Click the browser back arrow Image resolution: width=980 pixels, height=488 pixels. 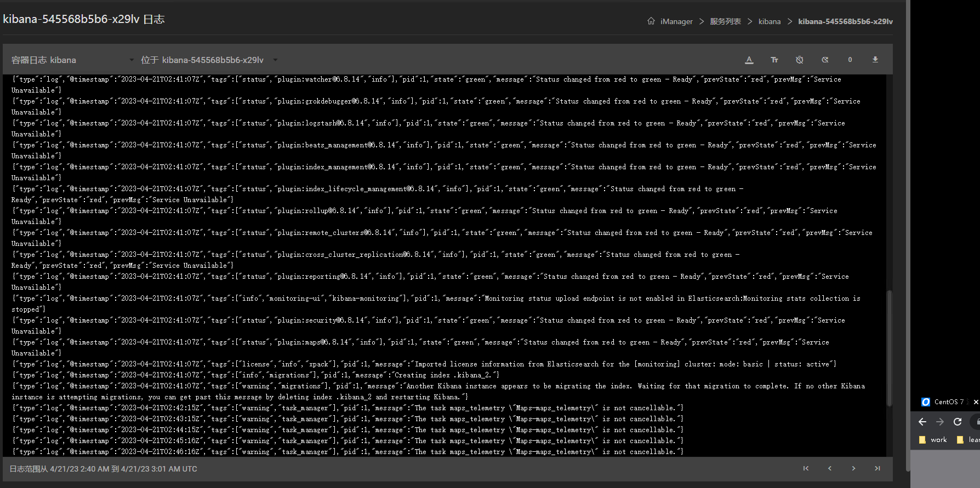[x=922, y=422]
